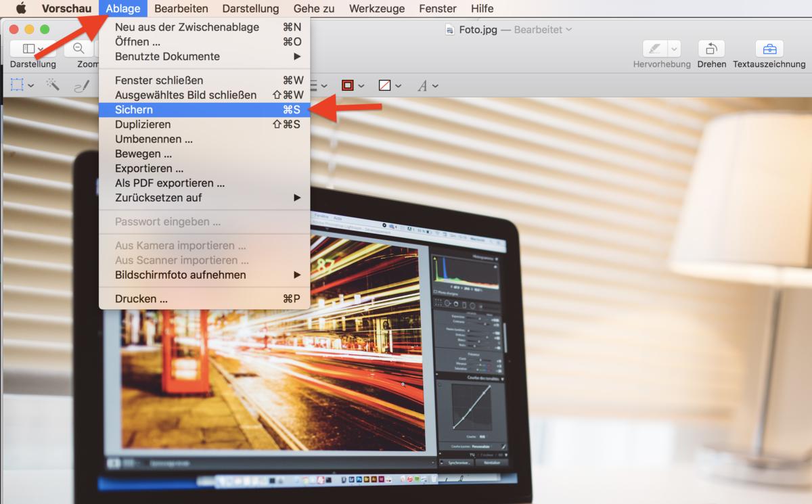Open the text style A dropdown
Image resolution: width=812 pixels, height=504 pixels.
(428, 85)
